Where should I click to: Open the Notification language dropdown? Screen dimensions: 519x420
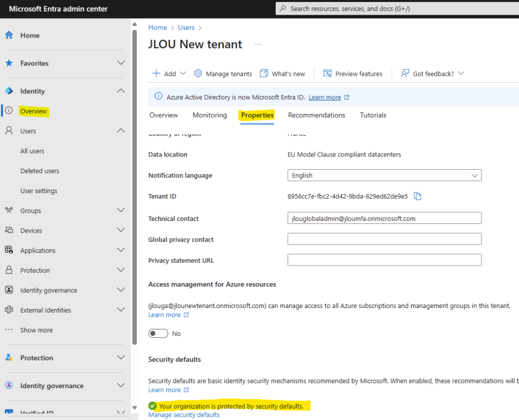(x=384, y=175)
